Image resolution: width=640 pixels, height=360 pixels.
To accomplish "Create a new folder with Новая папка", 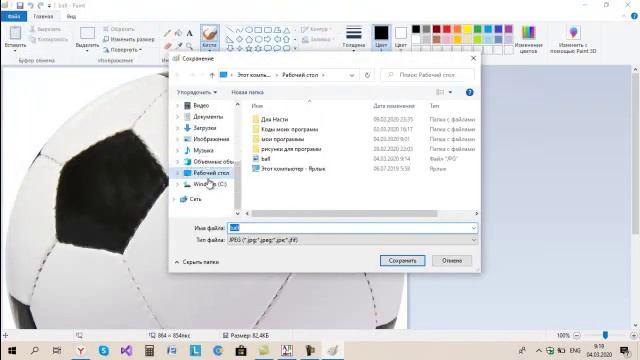I will (247, 92).
